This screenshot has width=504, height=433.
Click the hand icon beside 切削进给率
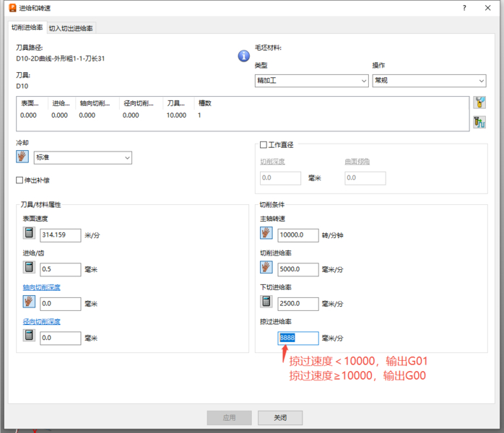[x=266, y=268]
